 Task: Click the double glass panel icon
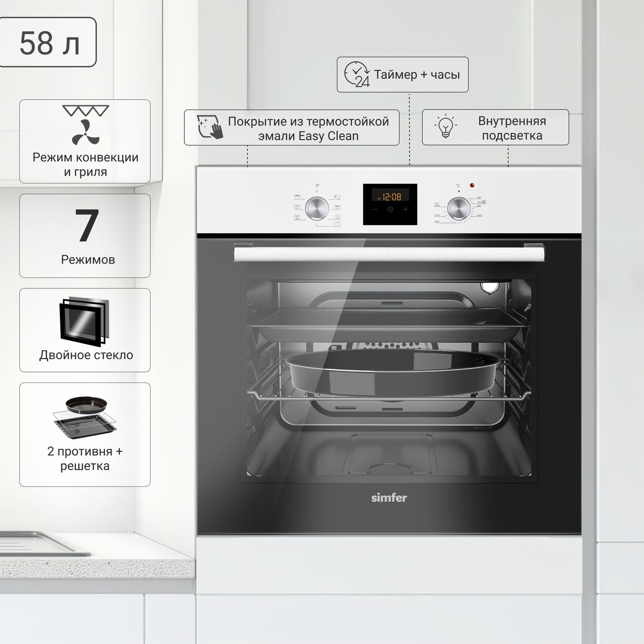pos(84,322)
